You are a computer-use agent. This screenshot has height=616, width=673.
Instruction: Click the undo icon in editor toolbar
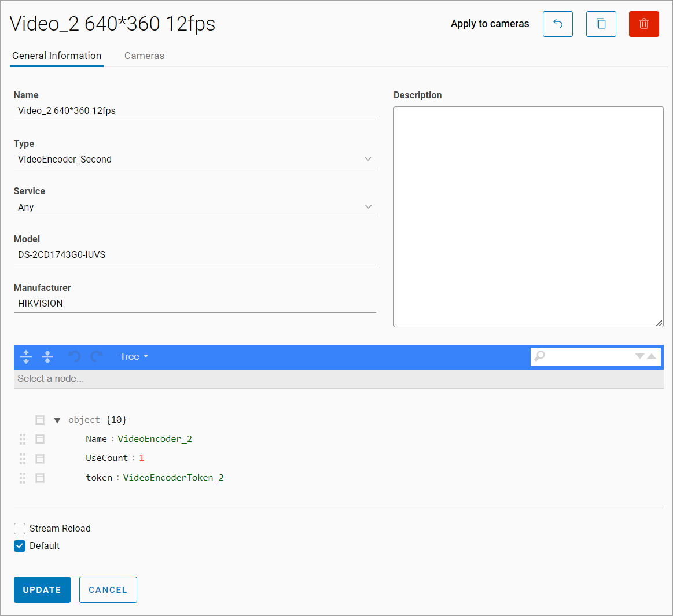pyautogui.click(x=74, y=357)
